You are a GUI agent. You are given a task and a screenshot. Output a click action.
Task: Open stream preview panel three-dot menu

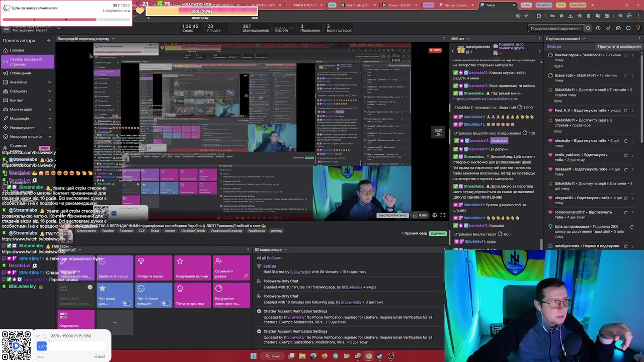point(446,39)
